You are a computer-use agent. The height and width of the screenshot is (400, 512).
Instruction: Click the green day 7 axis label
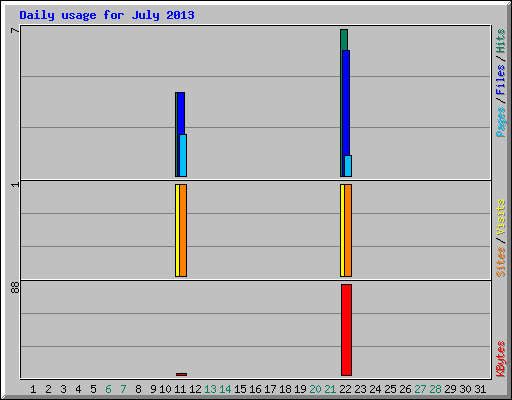[123, 389]
